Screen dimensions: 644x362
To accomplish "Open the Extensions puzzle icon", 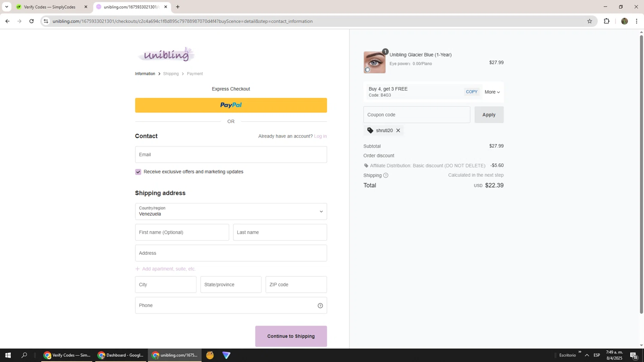I will tap(607, 21).
